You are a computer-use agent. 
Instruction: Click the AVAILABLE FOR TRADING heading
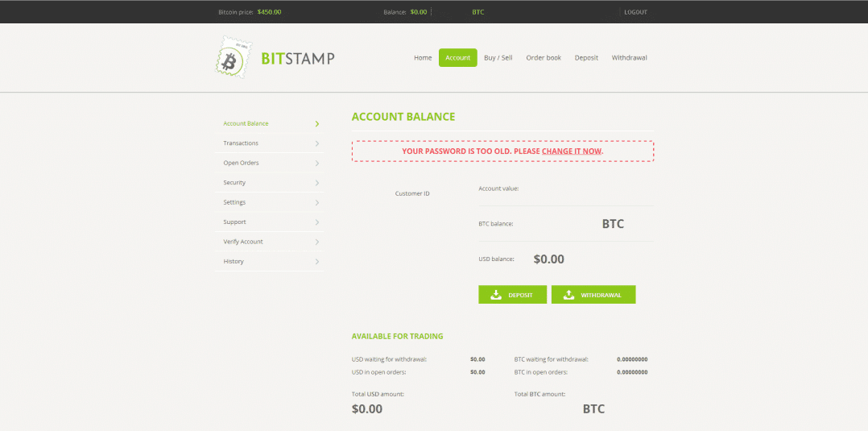click(x=398, y=336)
